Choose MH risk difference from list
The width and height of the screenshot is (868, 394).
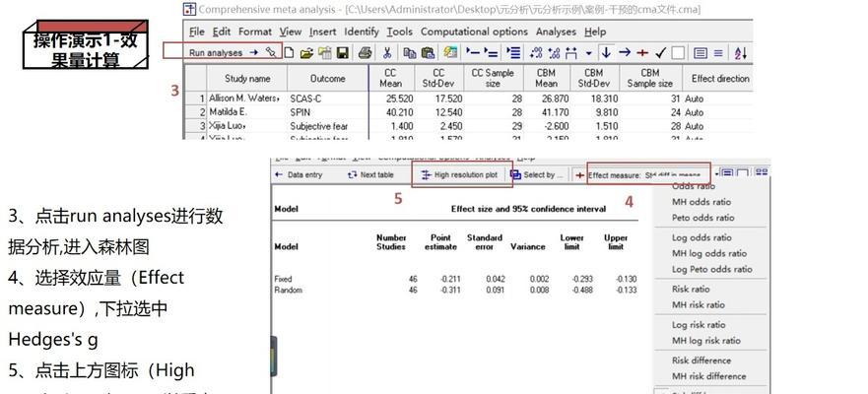pos(709,376)
